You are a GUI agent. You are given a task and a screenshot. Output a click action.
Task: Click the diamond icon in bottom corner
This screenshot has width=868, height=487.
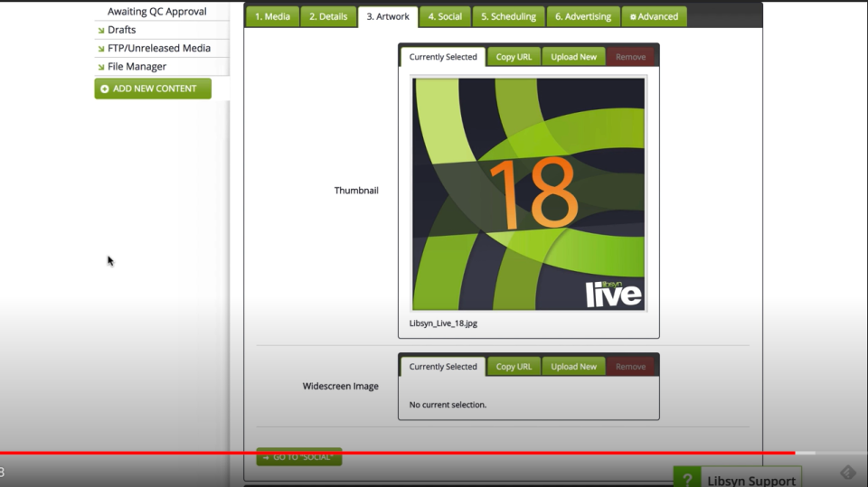pos(848,472)
